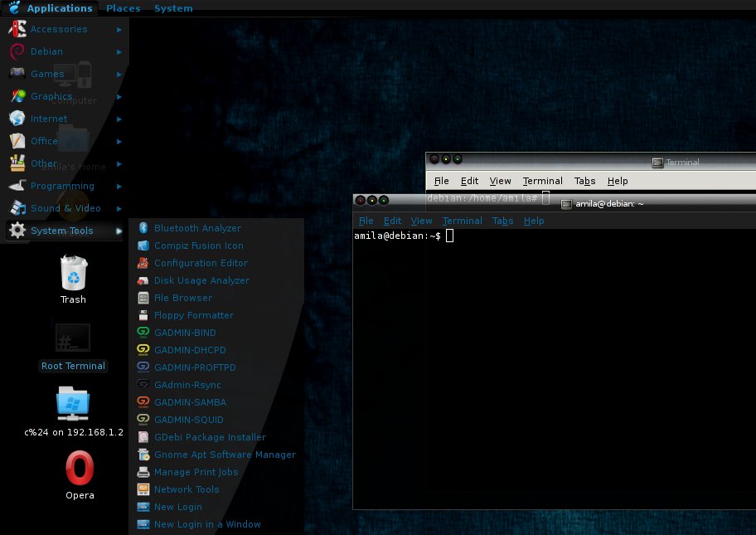The height and width of the screenshot is (535, 756).
Task: Select New Login in a Window
Action: [x=208, y=524]
